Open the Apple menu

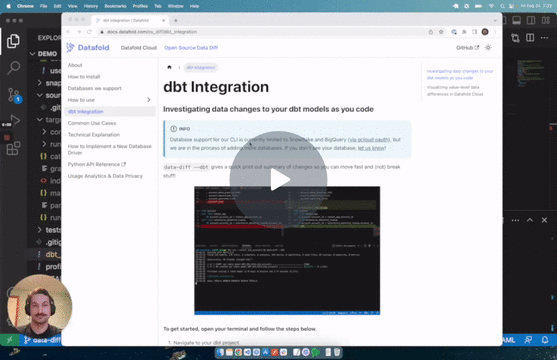[8, 6]
